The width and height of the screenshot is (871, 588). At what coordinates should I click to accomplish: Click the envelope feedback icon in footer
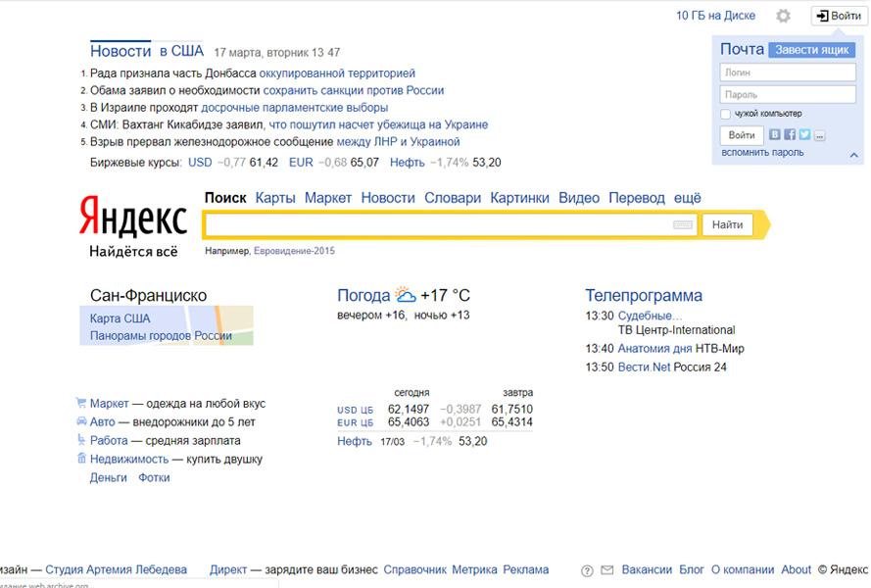click(x=606, y=570)
